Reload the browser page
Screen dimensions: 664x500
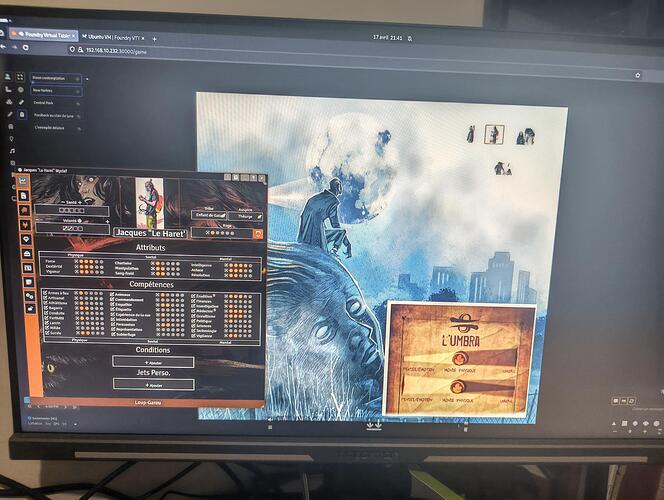(26, 47)
